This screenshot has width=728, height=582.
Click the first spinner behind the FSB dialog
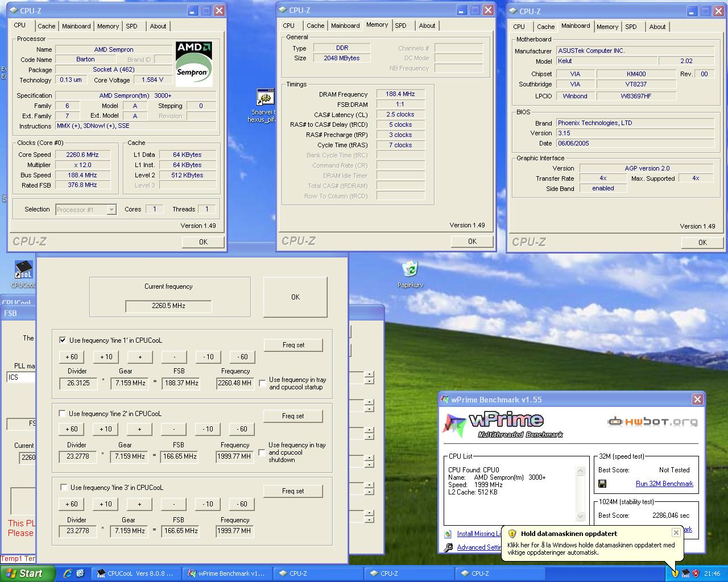pos(370,378)
